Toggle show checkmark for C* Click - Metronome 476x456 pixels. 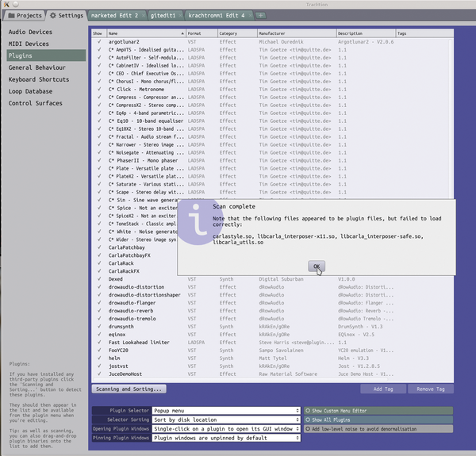[x=99, y=89]
